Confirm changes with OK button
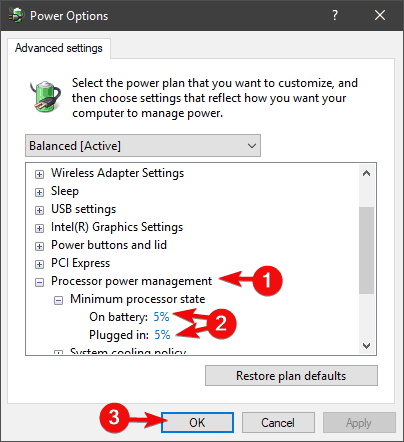 [197, 423]
